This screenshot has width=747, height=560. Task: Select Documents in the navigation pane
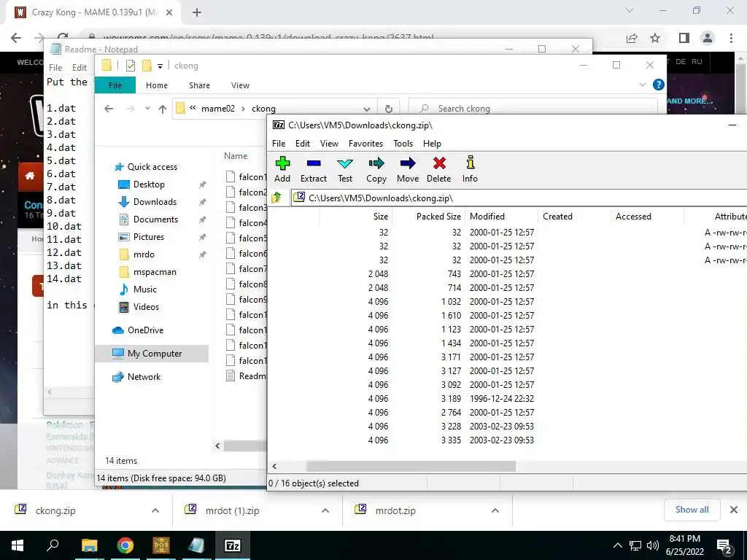click(155, 219)
